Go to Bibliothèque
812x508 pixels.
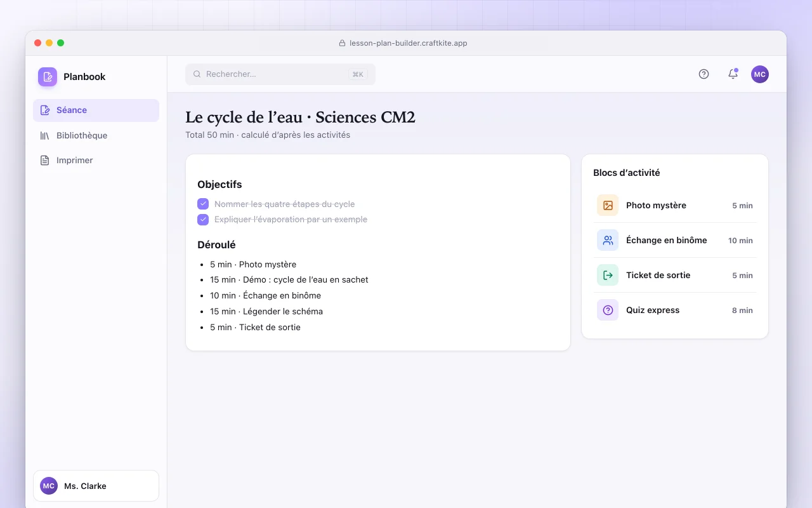[x=96, y=135]
